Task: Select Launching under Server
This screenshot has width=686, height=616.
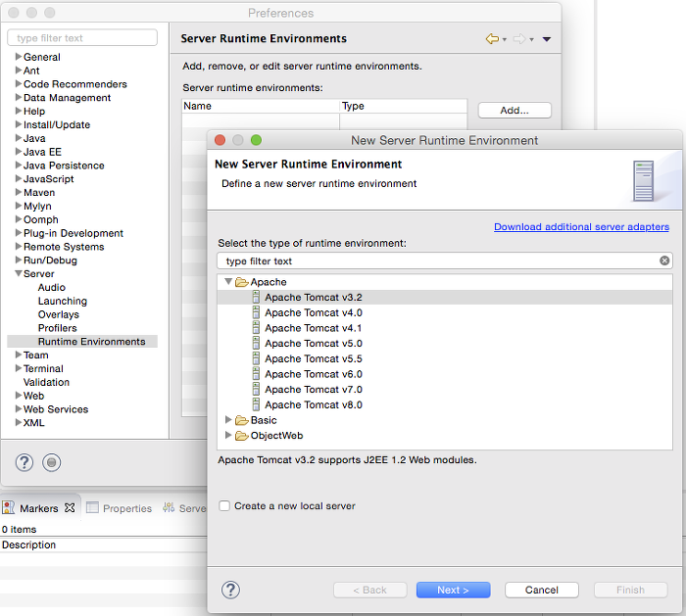Action: click(63, 301)
